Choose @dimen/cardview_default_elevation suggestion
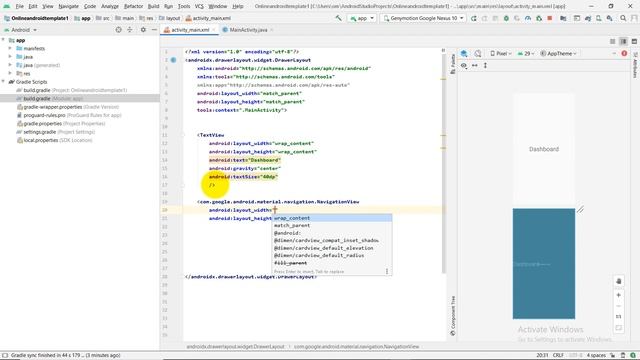This screenshot has width=640, height=360. (332, 248)
